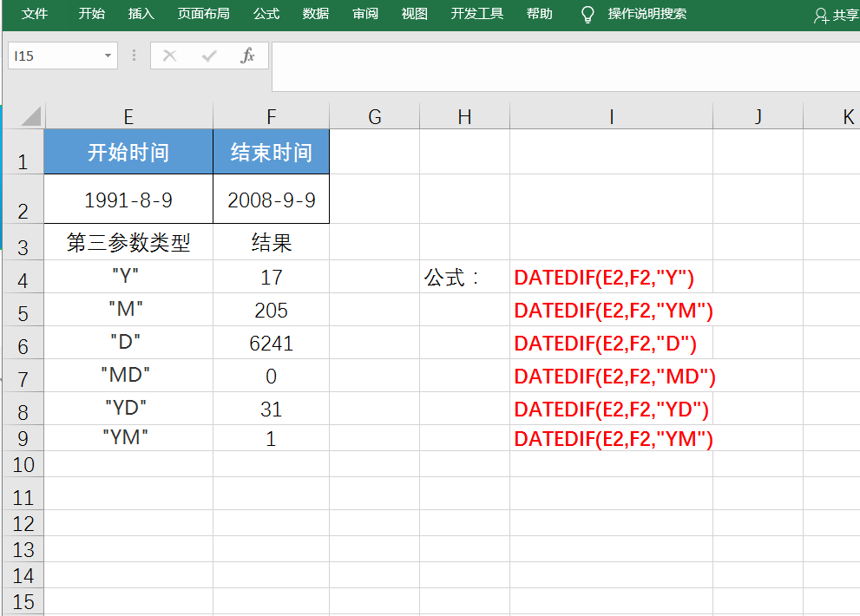
Task: Select the DATEDIF formula in row 9
Action: (x=612, y=438)
